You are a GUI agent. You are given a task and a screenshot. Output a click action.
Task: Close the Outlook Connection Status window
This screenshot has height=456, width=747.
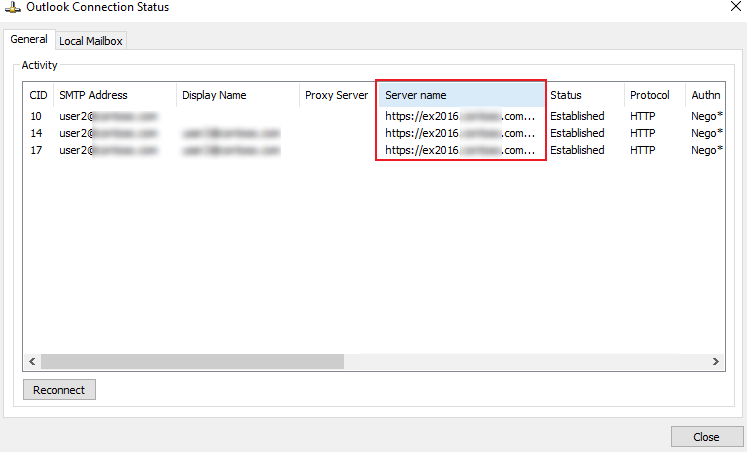[736, 7]
